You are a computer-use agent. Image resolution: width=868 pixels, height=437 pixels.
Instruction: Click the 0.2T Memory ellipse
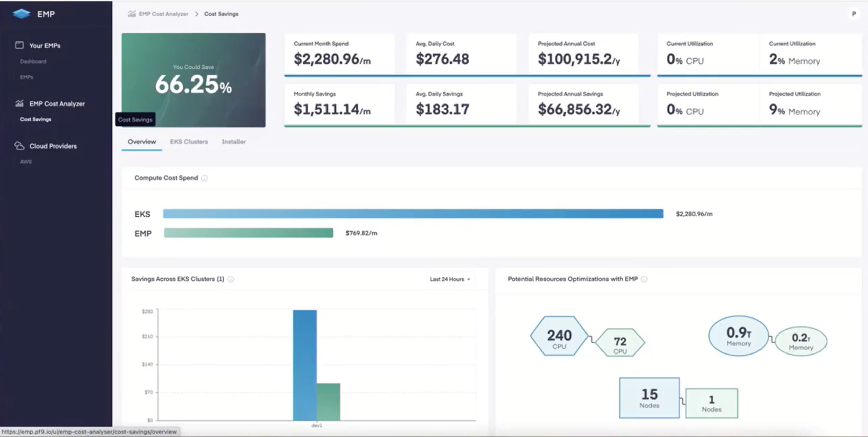tap(801, 341)
